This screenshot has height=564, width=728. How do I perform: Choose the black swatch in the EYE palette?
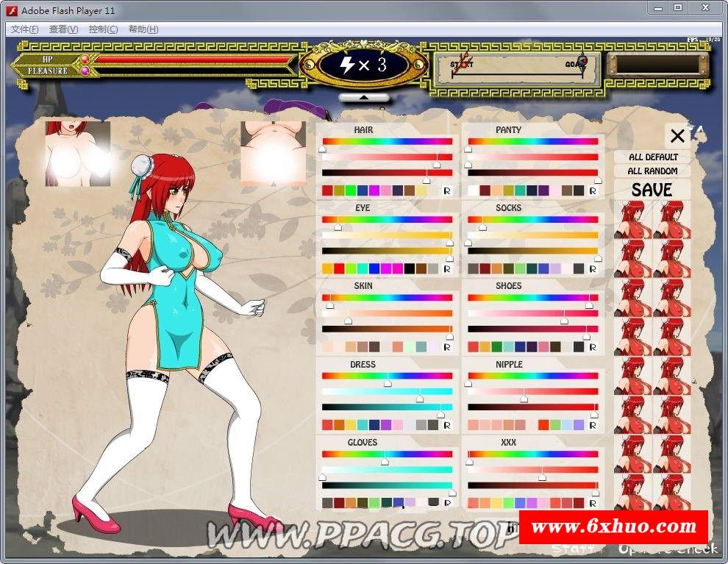pyautogui.click(x=409, y=269)
